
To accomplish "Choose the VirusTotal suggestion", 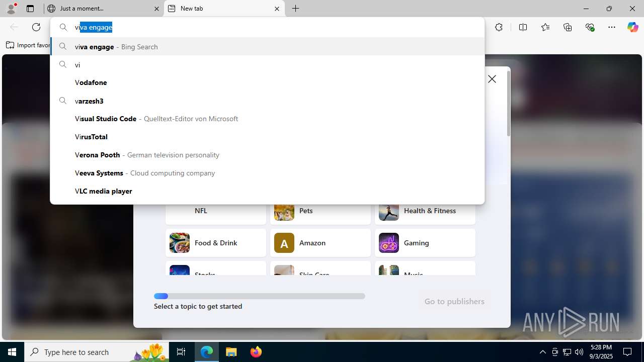I will 267,137.
